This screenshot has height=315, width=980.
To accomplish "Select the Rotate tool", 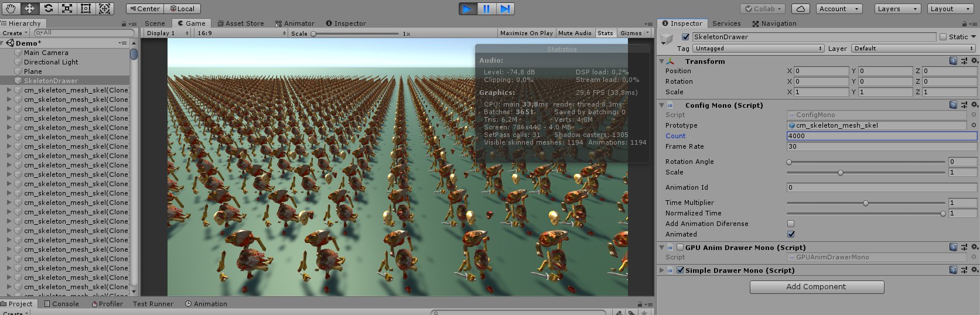I will click(x=49, y=8).
